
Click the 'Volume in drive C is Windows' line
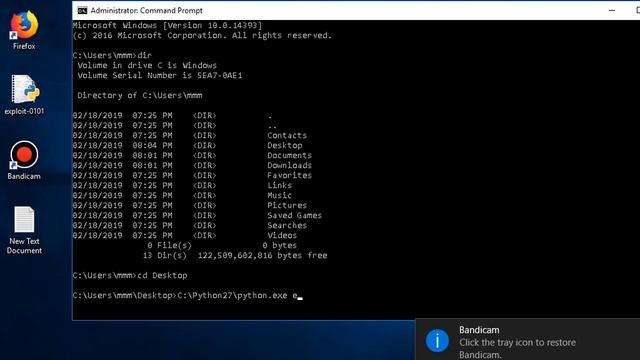(x=147, y=65)
